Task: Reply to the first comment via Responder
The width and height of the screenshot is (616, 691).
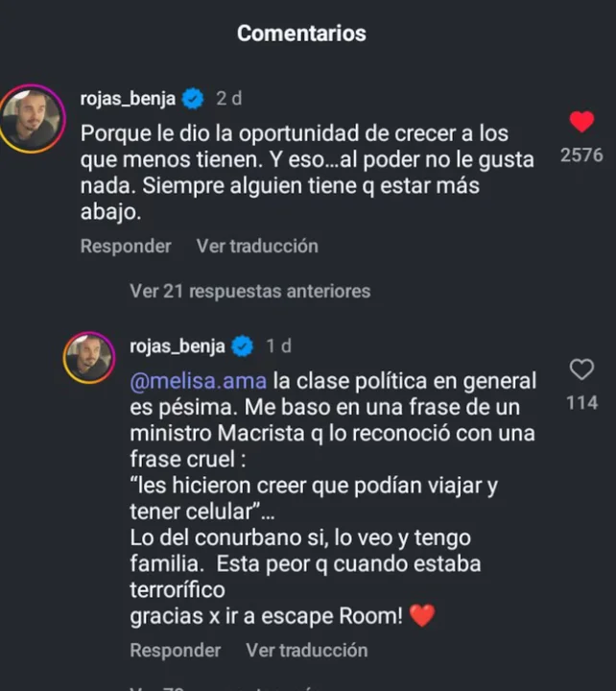Action: (126, 246)
